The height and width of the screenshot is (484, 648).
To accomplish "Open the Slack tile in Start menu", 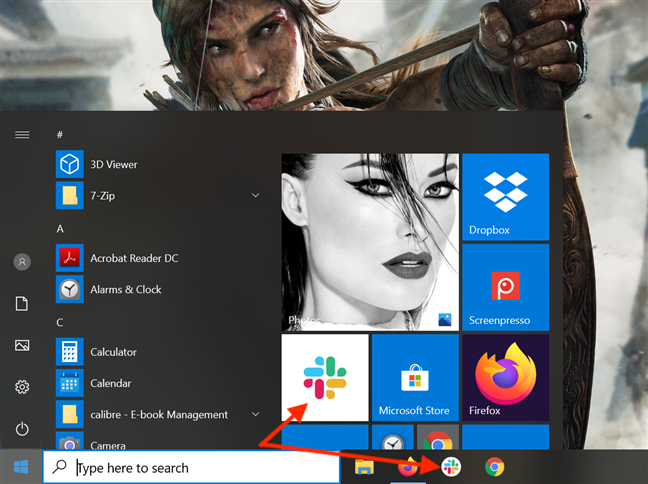I will (325, 378).
